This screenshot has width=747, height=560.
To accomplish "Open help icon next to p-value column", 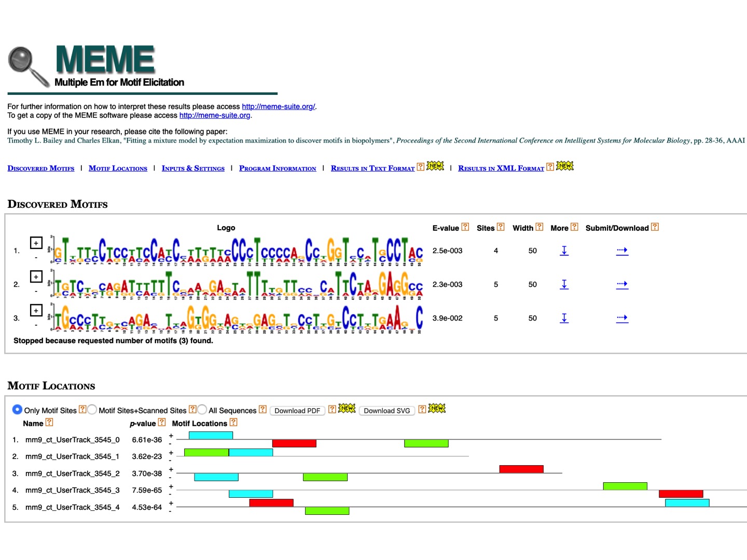I will pos(162,423).
